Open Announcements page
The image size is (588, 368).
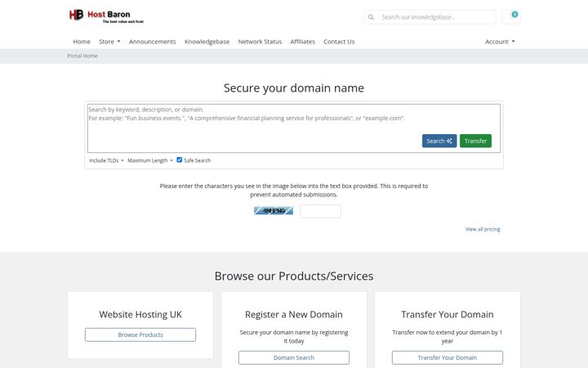coord(152,42)
